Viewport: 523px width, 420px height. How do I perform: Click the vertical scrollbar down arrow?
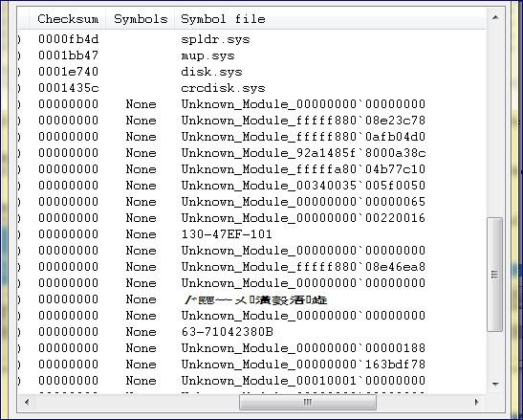point(495,385)
